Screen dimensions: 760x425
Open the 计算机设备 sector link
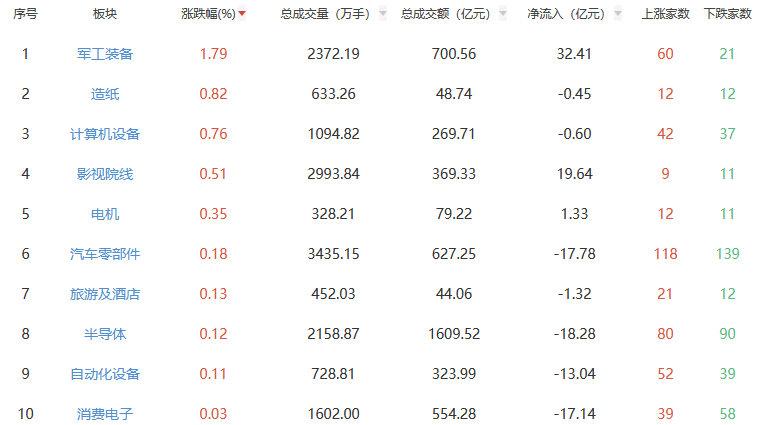pyautogui.click(x=105, y=134)
